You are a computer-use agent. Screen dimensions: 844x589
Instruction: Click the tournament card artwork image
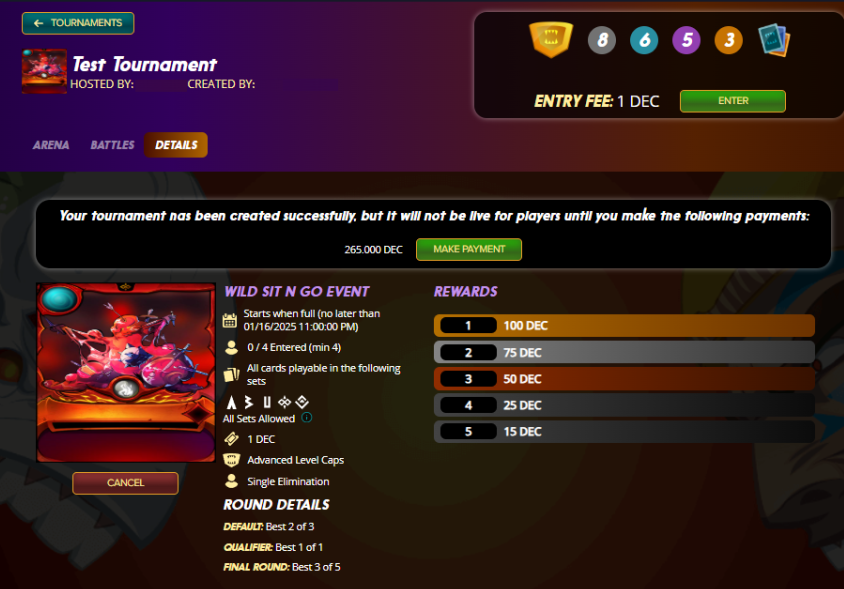pos(126,373)
